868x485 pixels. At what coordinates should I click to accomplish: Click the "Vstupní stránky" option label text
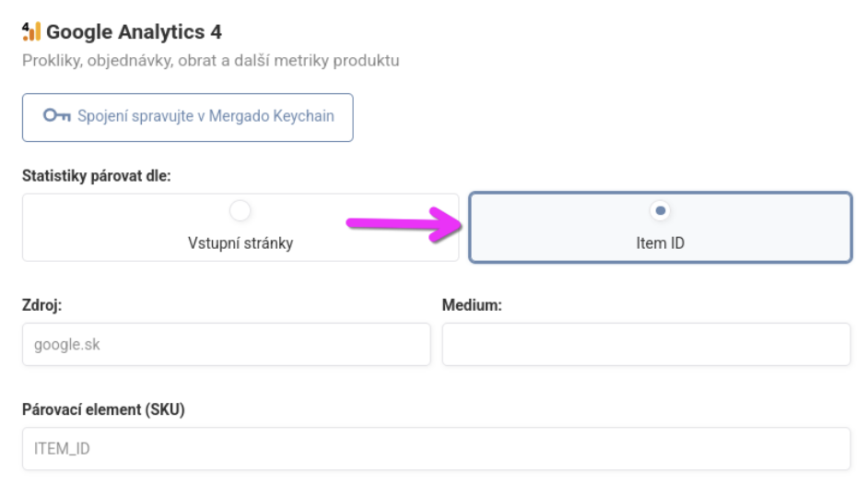click(240, 244)
